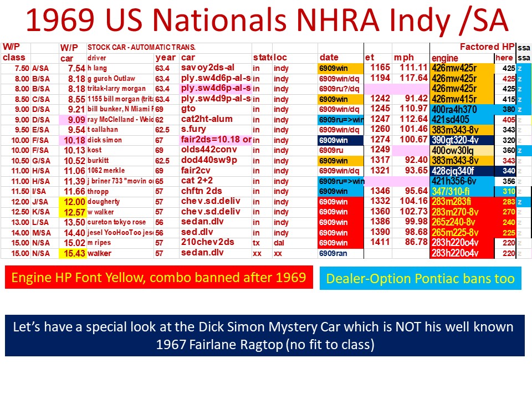Viewport: 532px width, 399px height.
Task: Click car cell 'savoy2ds-al'
Action: (x=208, y=68)
